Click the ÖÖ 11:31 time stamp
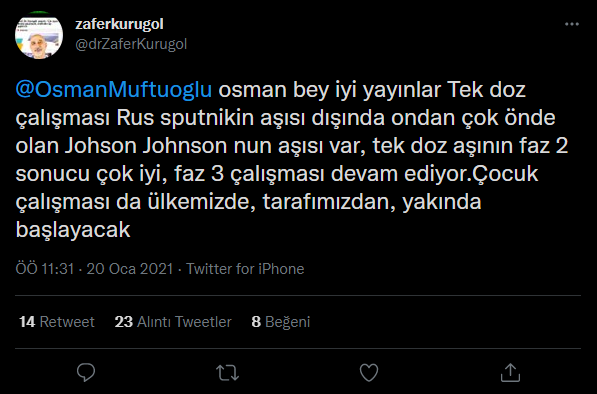This screenshot has height=394, width=597. click(45, 269)
